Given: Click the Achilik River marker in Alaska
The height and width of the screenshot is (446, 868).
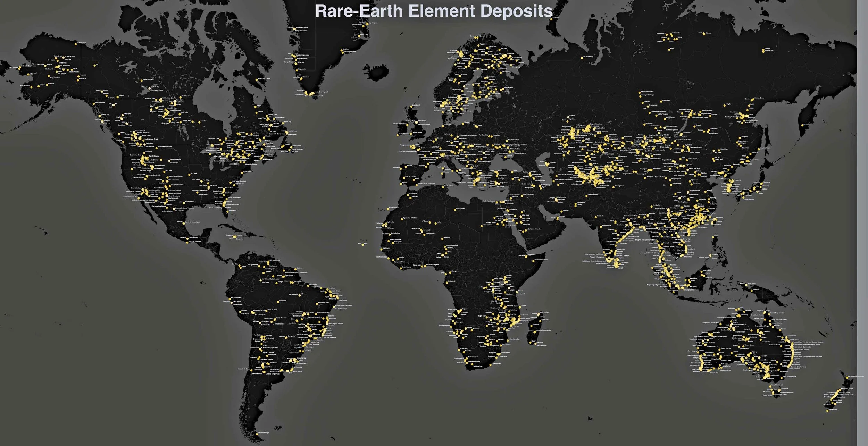Looking at the screenshot, I should click(76, 44).
